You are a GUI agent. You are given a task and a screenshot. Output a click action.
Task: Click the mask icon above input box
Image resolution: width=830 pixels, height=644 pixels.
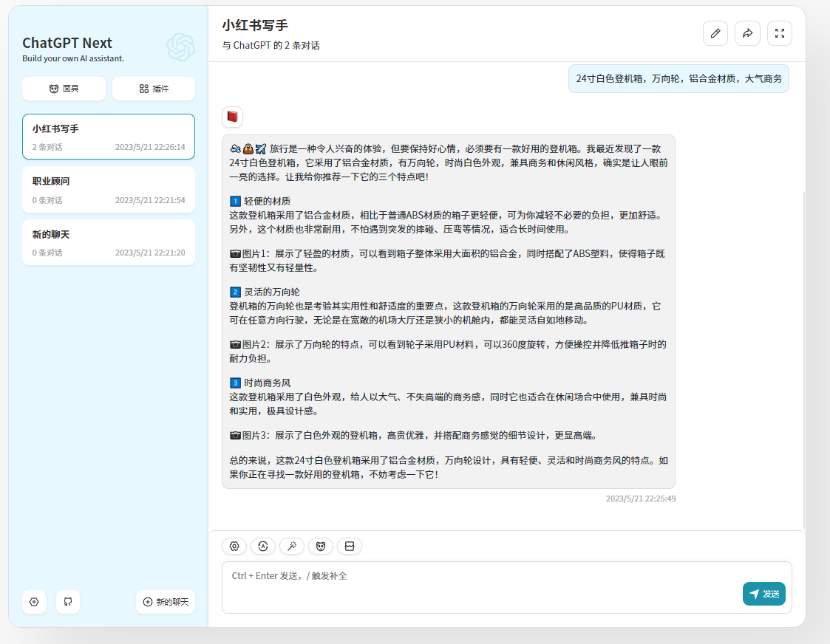click(x=320, y=547)
